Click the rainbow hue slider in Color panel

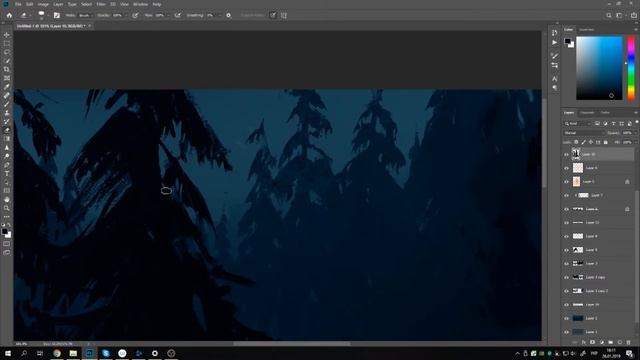[x=631, y=68]
